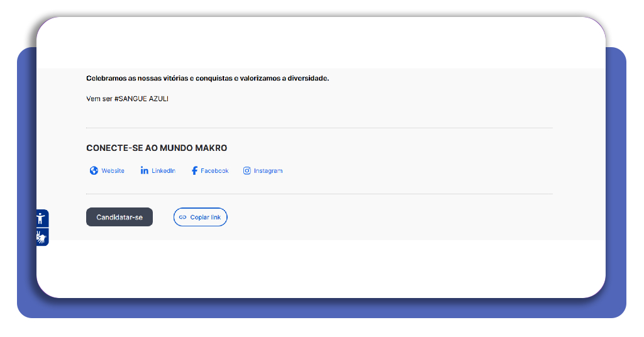
Task: Click the text Vem ser #SANGUE AZUL!
Action: (127, 99)
